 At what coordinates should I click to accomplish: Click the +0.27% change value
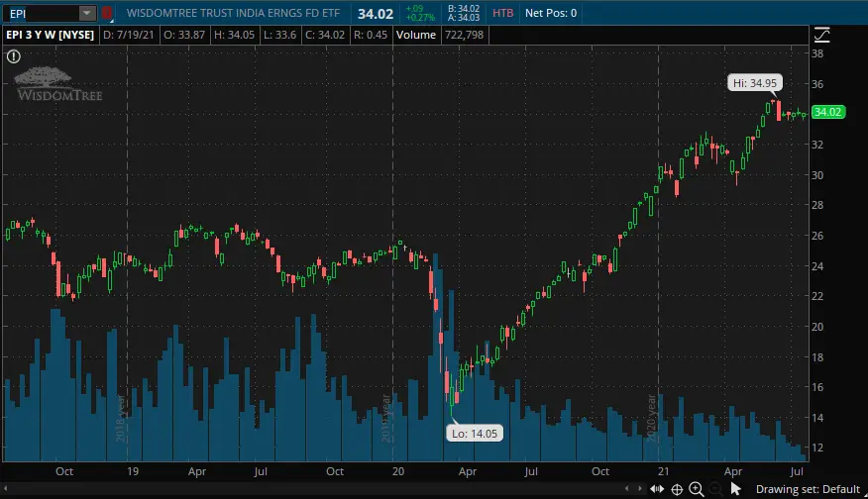[420, 17]
